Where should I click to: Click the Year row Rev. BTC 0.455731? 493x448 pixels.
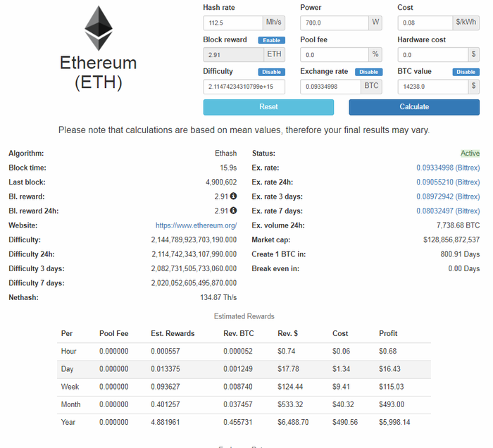238,422
